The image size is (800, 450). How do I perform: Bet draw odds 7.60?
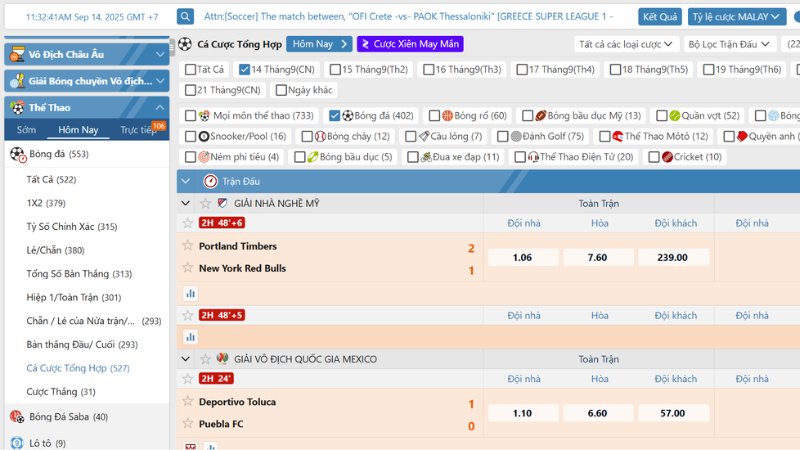pos(597,257)
